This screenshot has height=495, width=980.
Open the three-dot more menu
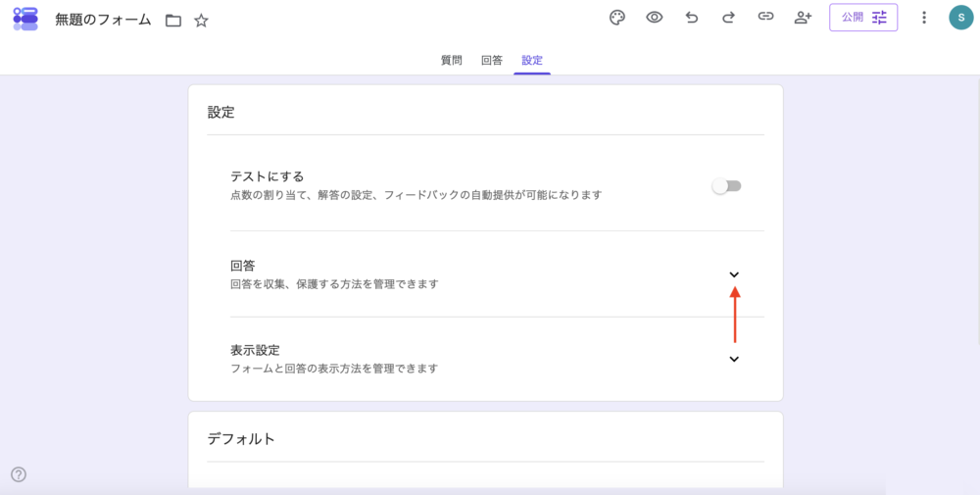click(x=924, y=18)
